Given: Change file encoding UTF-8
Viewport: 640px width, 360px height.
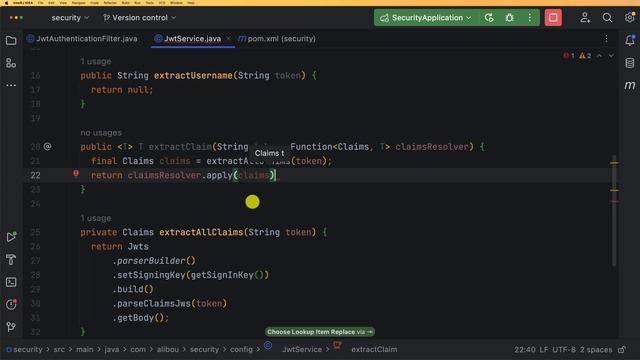Looking at the screenshot, I should pos(564,349).
